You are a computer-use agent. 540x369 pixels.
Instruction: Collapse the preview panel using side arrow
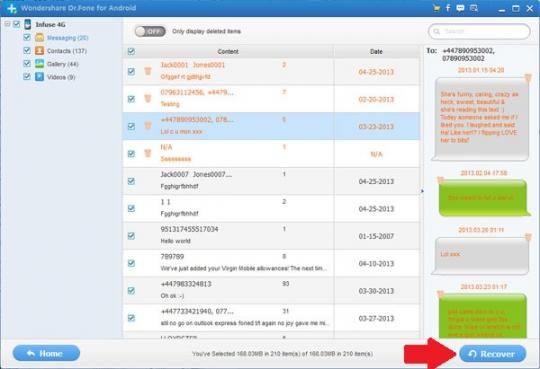pos(422,191)
